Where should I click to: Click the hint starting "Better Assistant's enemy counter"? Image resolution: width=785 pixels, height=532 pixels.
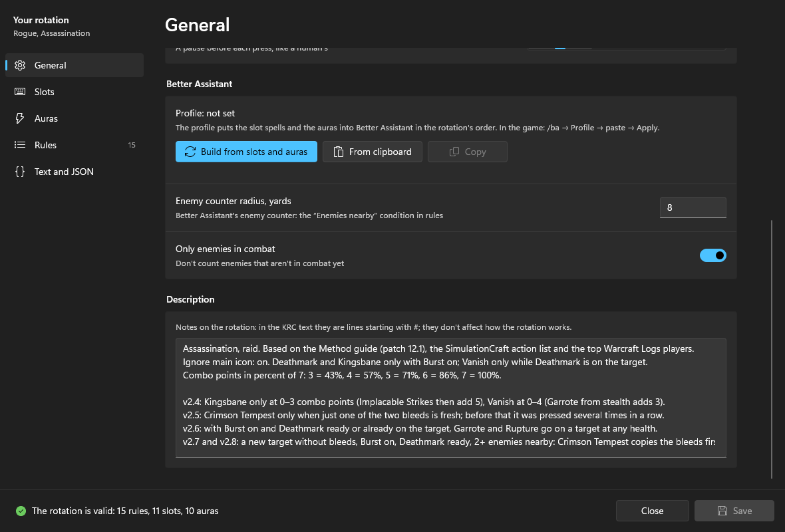[309, 215]
